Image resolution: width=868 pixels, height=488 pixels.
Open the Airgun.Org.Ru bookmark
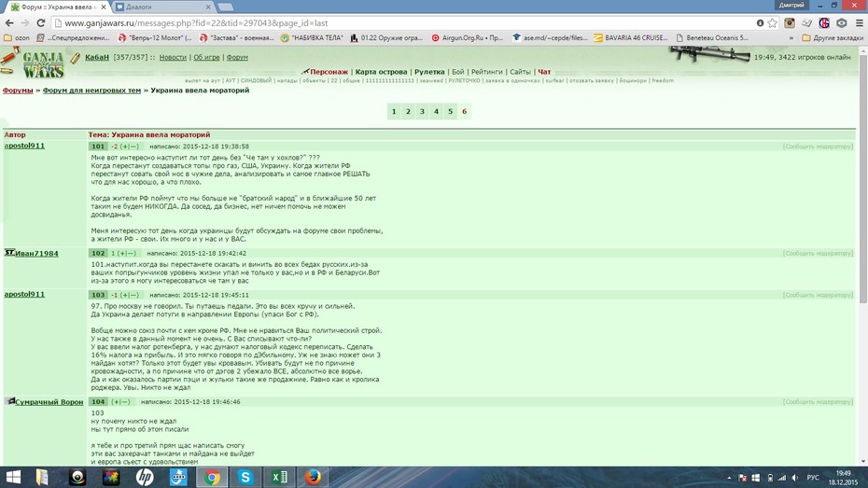(x=468, y=37)
